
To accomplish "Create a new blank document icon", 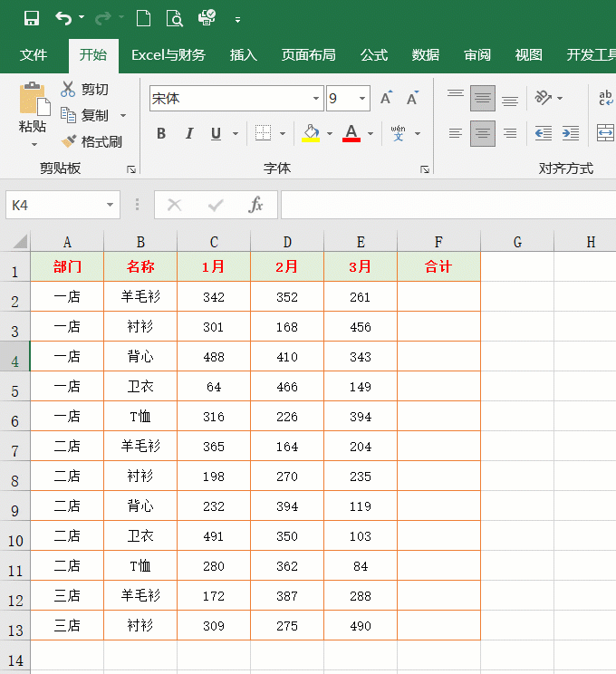I will [x=143, y=18].
